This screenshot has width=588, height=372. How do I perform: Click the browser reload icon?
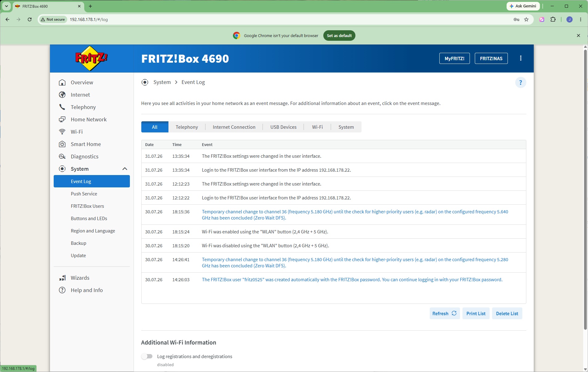click(30, 19)
